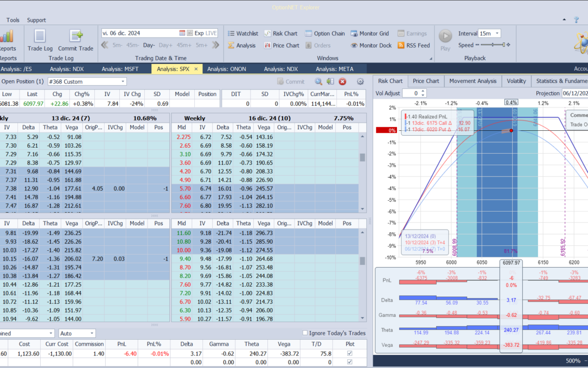Screen dimensions: 588x368
Task: Open the Monitor Dock
Action: [371, 45]
